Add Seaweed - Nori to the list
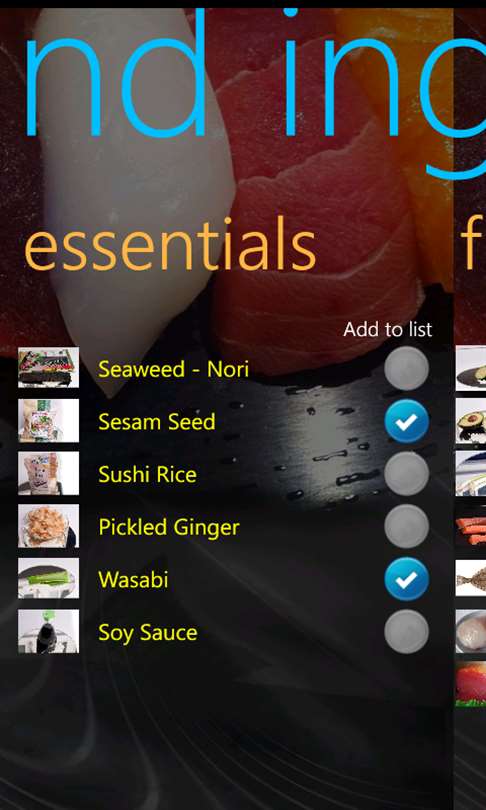This screenshot has width=486, height=810. [406, 368]
